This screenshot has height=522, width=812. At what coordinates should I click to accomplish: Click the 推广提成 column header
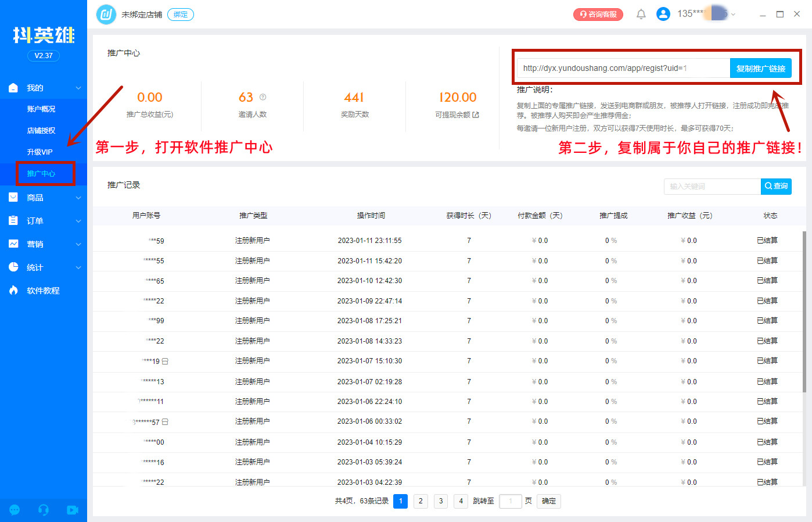(x=613, y=216)
